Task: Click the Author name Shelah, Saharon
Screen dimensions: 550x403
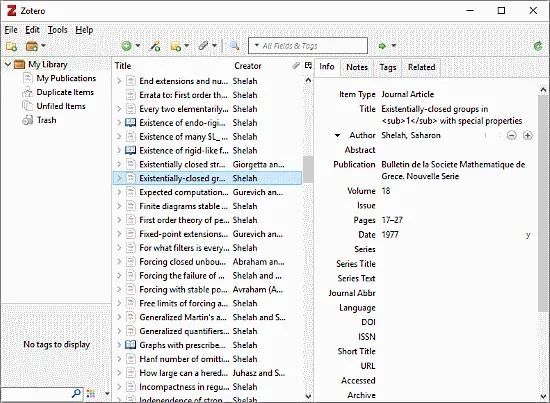Action: point(411,135)
